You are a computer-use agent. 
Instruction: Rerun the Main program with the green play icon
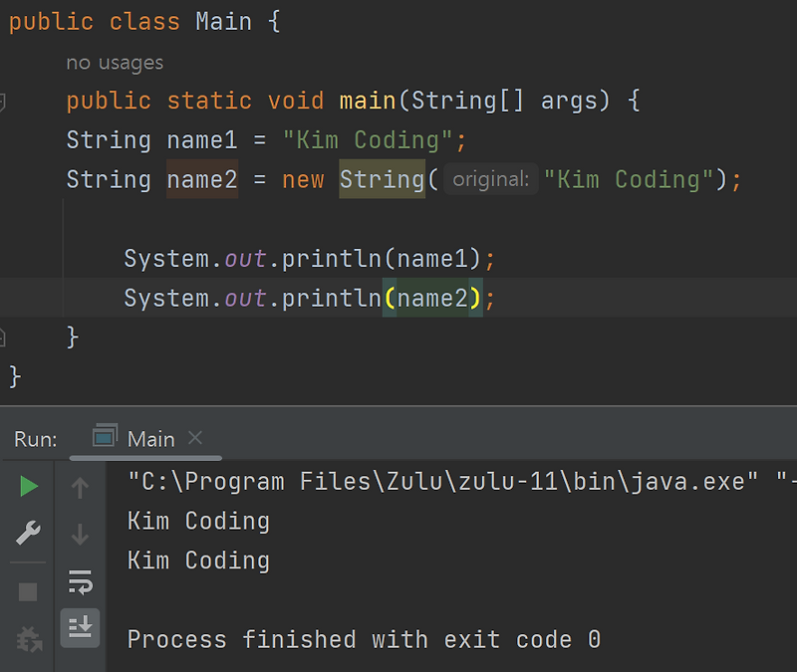pyautogui.click(x=27, y=487)
